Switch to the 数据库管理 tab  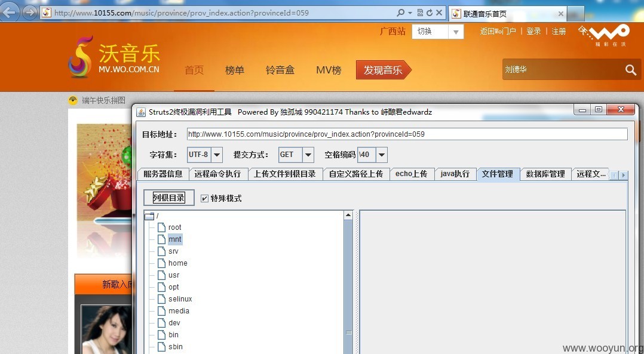click(x=545, y=174)
